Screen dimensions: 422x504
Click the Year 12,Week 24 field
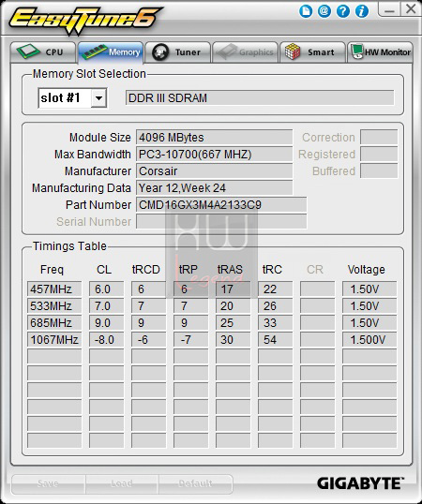coord(214,187)
